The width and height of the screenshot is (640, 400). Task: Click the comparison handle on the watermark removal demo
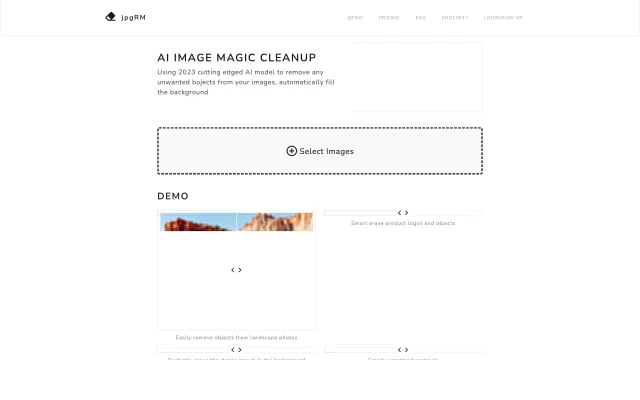403,350
